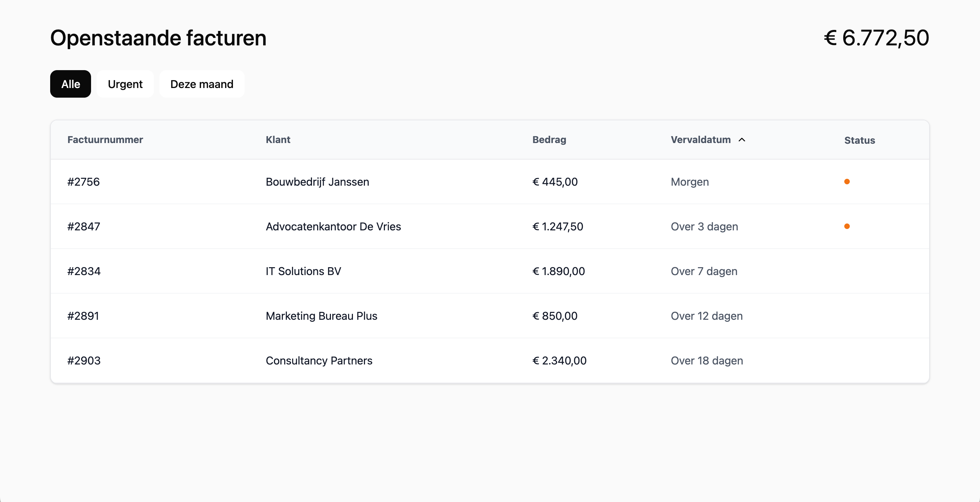Select the Alle filter tab
980x502 pixels.
[70, 84]
